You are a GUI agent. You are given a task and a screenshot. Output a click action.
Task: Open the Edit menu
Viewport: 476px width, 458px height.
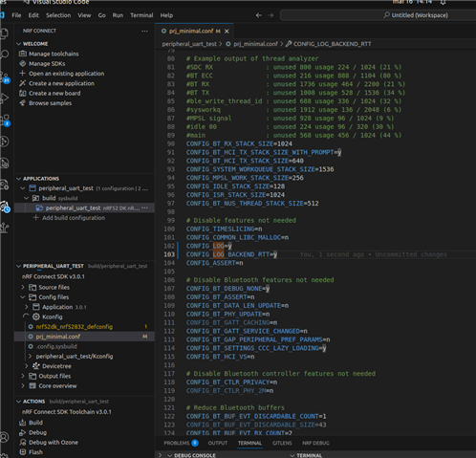pos(33,15)
